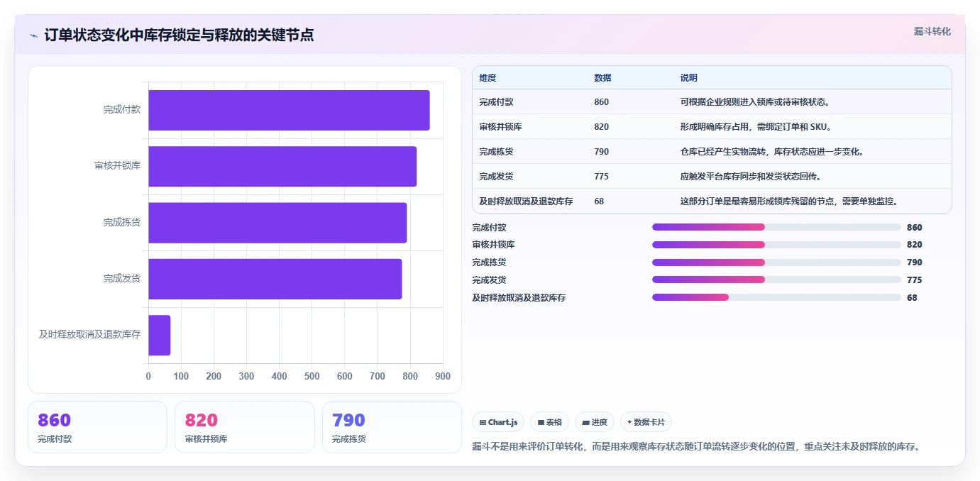The width and height of the screenshot is (980, 481).
Task: Click the chart's 完成拣货 axis label
Action: click(122, 222)
